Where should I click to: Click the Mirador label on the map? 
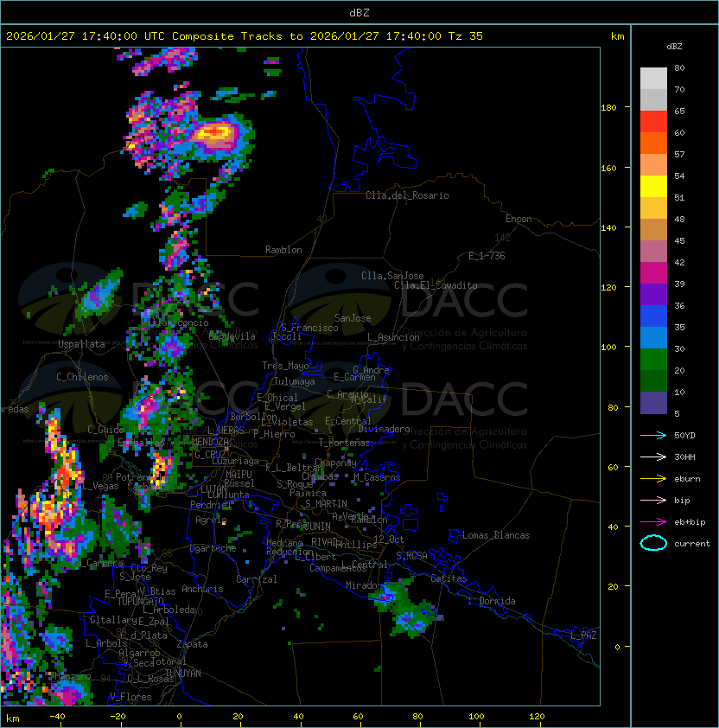coord(365,585)
